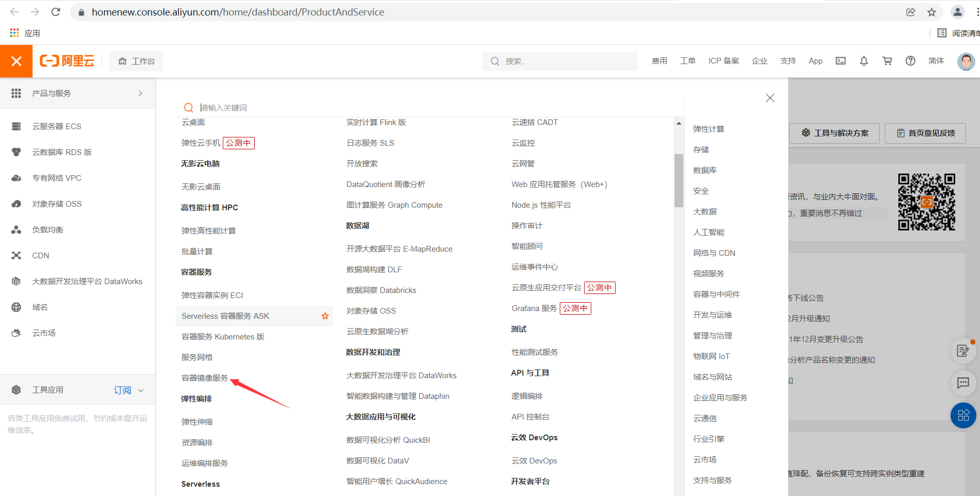Screen dimensions: 980x496
Task: Open the user avatar account menu
Action: [966, 61]
